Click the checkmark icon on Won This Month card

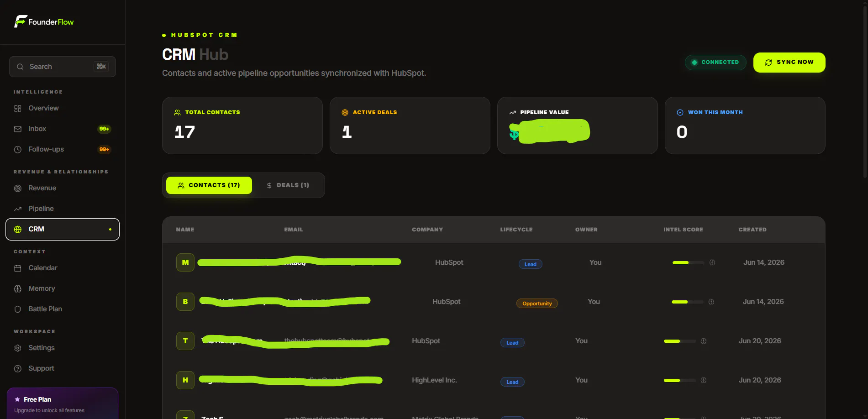[680, 112]
